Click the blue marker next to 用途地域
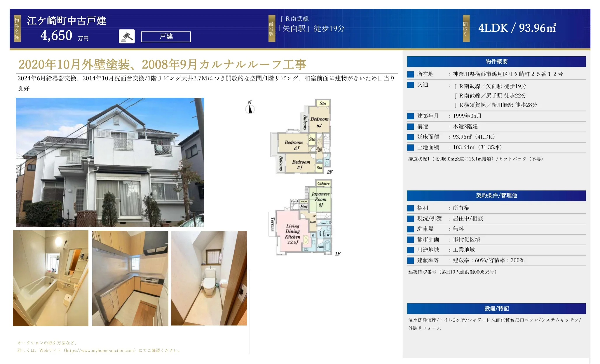Screen dimensions: 600x364 pyautogui.click(x=410, y=250)
